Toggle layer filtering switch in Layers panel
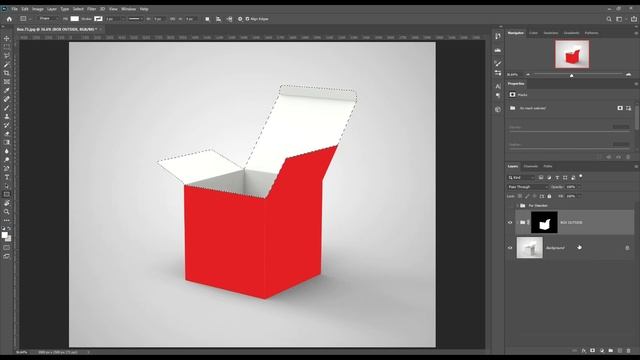Screen dimensions: 640x360 (581, 177)
